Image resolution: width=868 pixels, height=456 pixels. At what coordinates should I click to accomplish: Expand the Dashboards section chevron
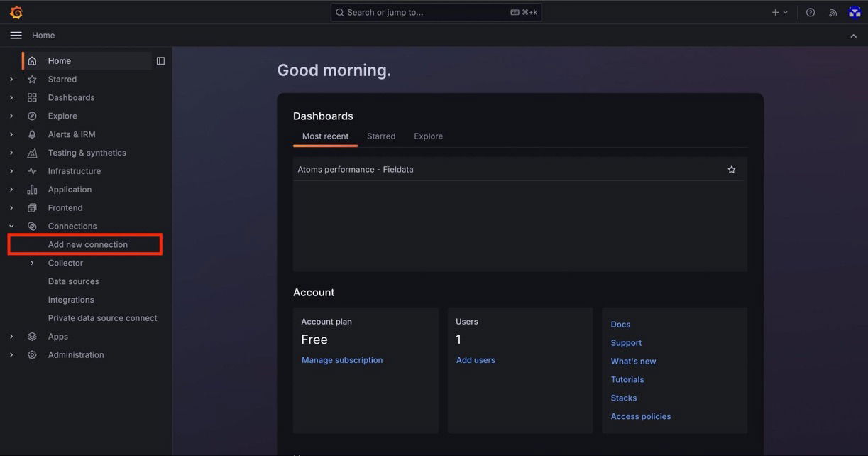[x=11, y=98]
